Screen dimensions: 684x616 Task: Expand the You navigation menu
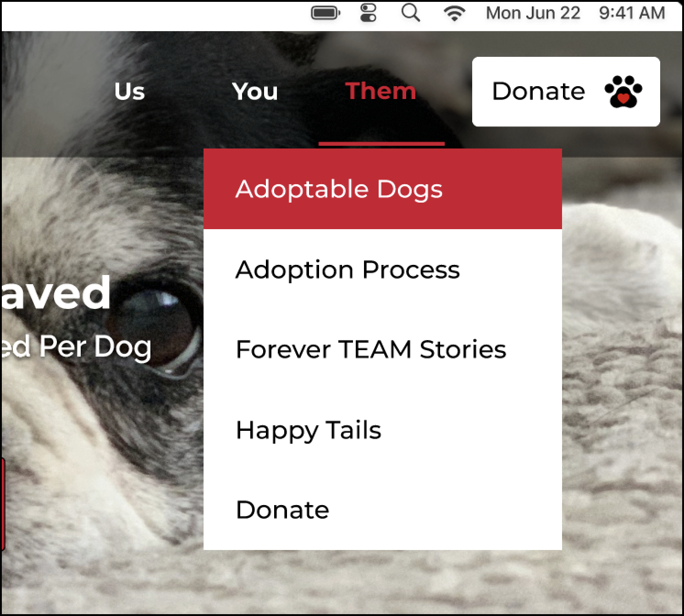[x=255, y=91]
